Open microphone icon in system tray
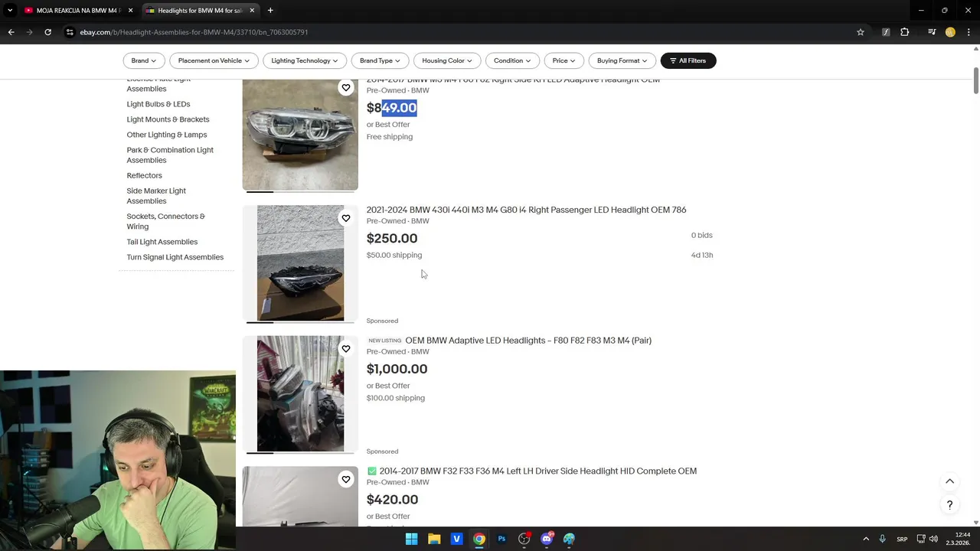This screenshot has width=980, height=551. [883, 539]
